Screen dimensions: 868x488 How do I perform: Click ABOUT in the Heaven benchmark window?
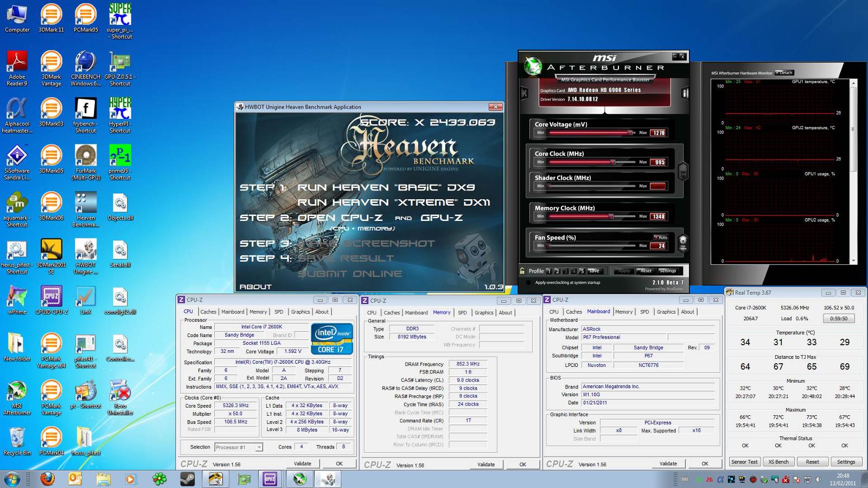[x=256, y=287]
